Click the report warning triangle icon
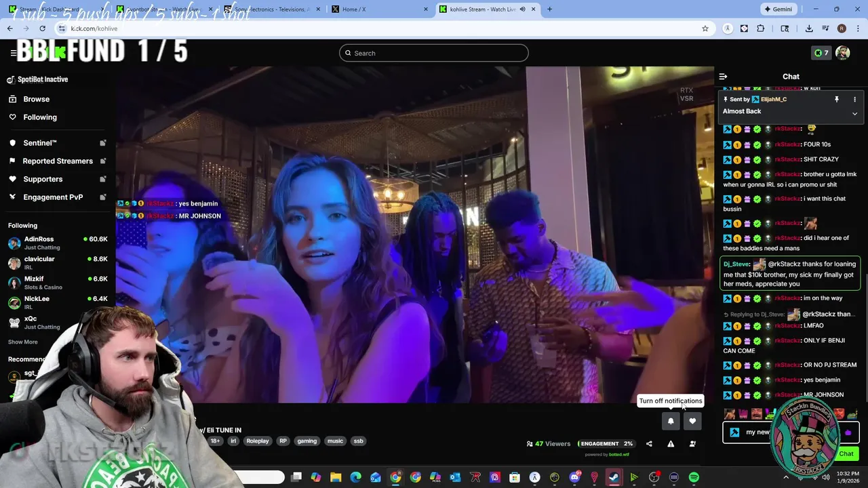The image size is (868, 488). (x=671, y=444)
